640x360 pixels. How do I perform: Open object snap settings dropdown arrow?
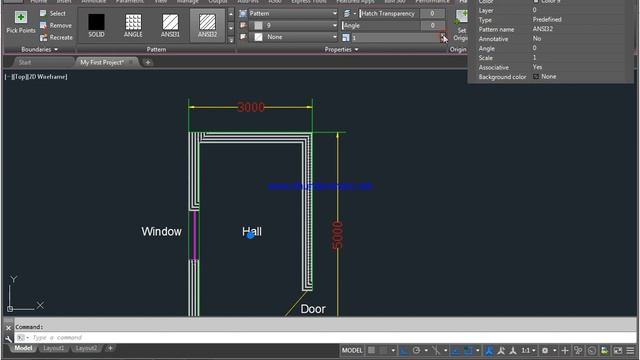478,351
